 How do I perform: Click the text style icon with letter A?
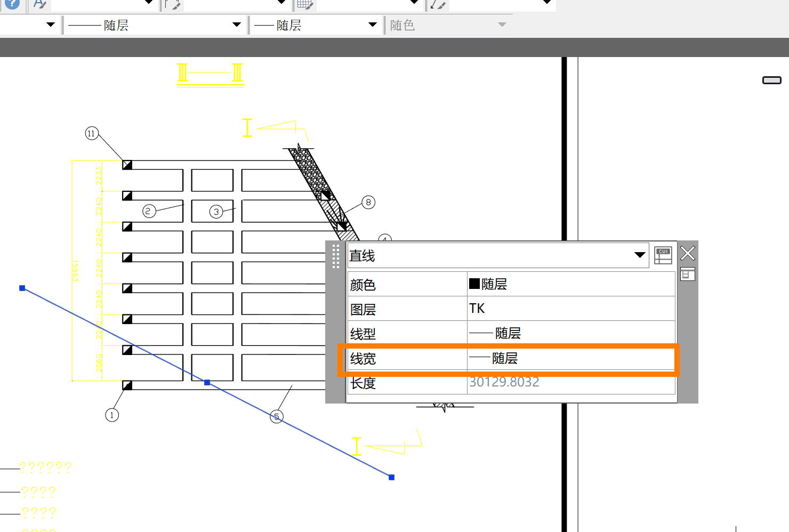(x=39, y=4)
